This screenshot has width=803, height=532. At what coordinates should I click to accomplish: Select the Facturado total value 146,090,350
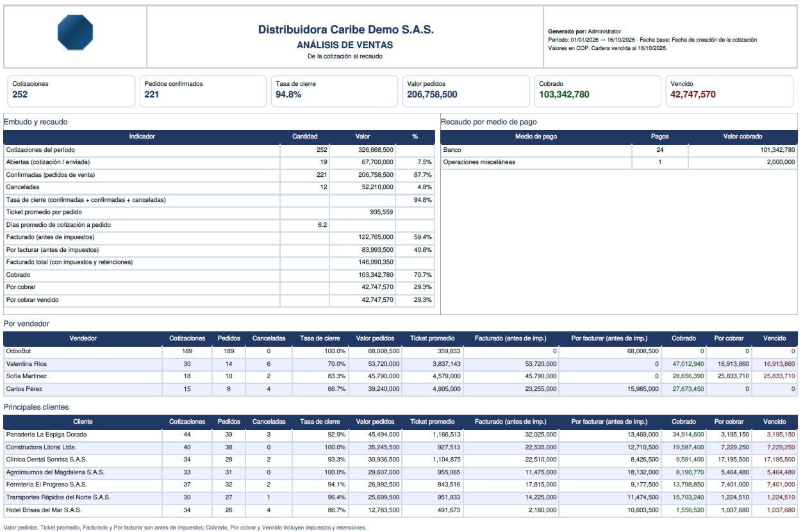(376, 262)
